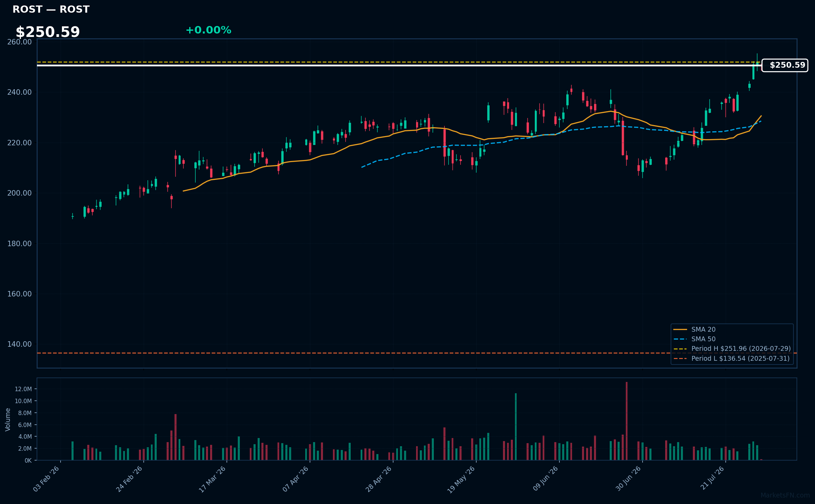Click the 140.00 price axis label
The image size is (815, 504).
coord(20,344)
